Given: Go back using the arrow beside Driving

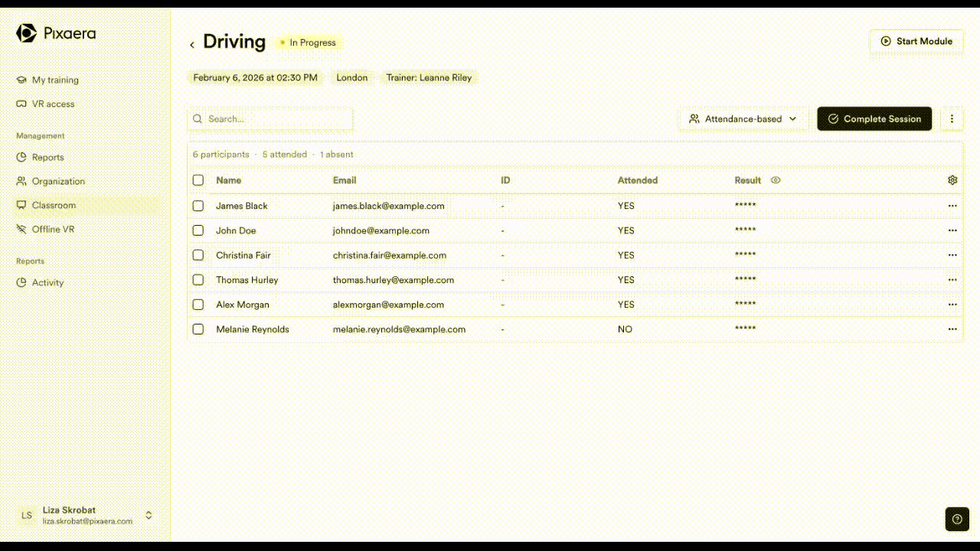Looking at the screenshot, I should coord(192,44).
